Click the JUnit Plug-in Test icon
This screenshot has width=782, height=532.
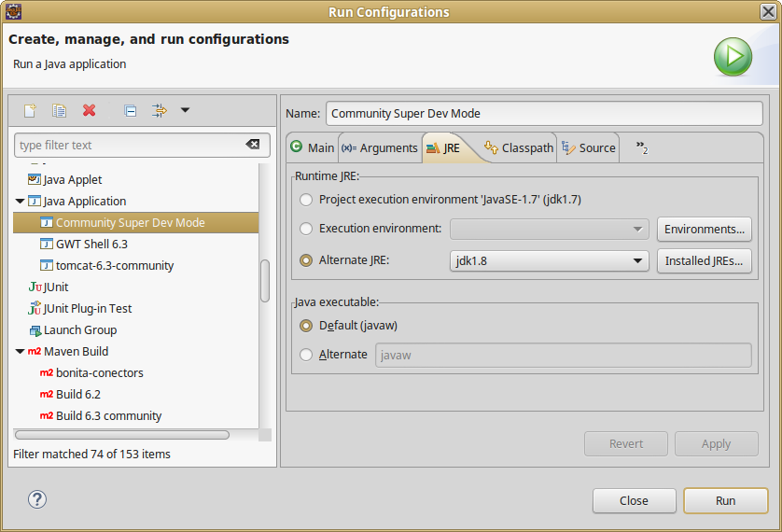[35, 308]
